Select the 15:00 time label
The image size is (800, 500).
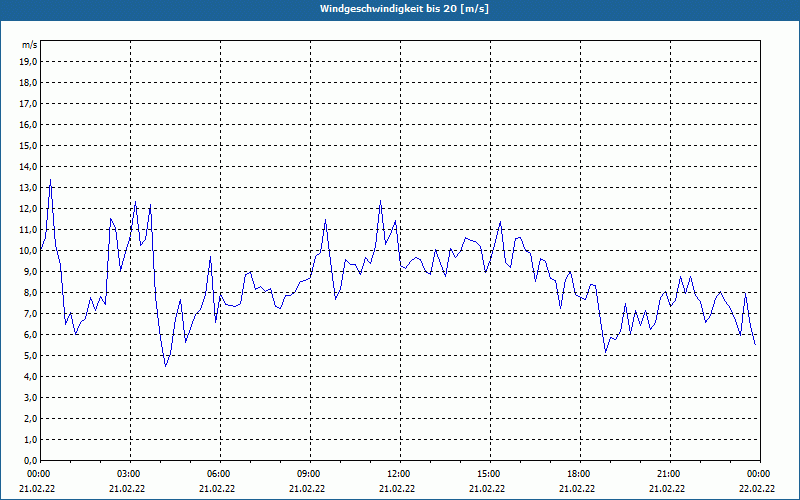[490, 474]
